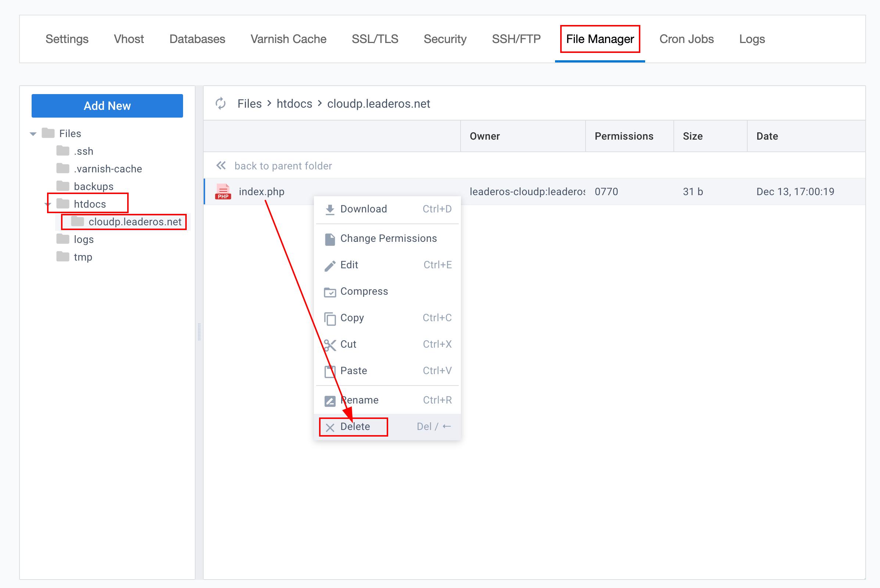Click the PHP file icon for index.php

point(223,191)
